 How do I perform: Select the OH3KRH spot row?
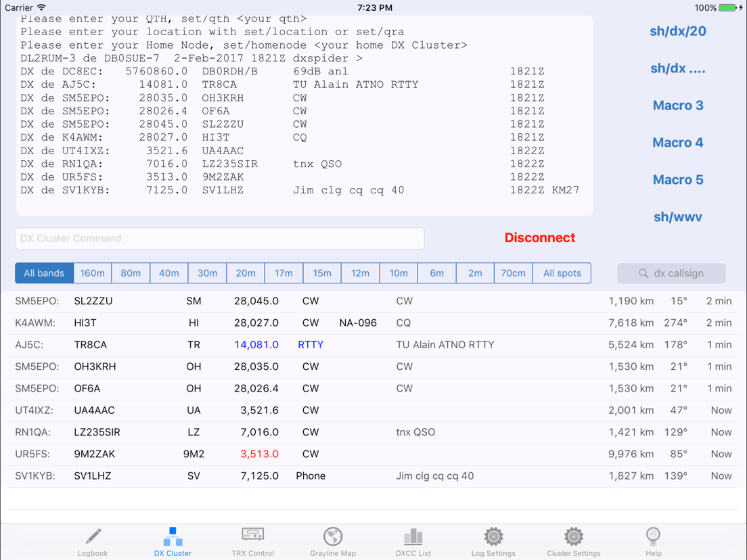tap(373, 367)
